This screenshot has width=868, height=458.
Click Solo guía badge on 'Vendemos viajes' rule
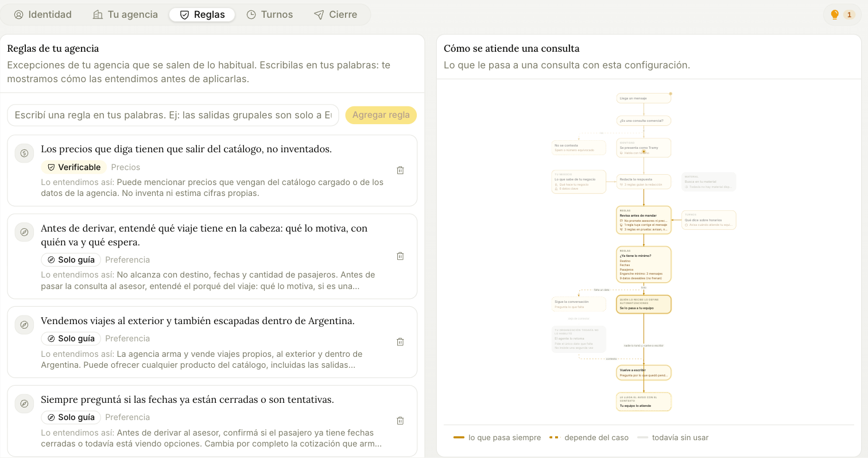71,338
